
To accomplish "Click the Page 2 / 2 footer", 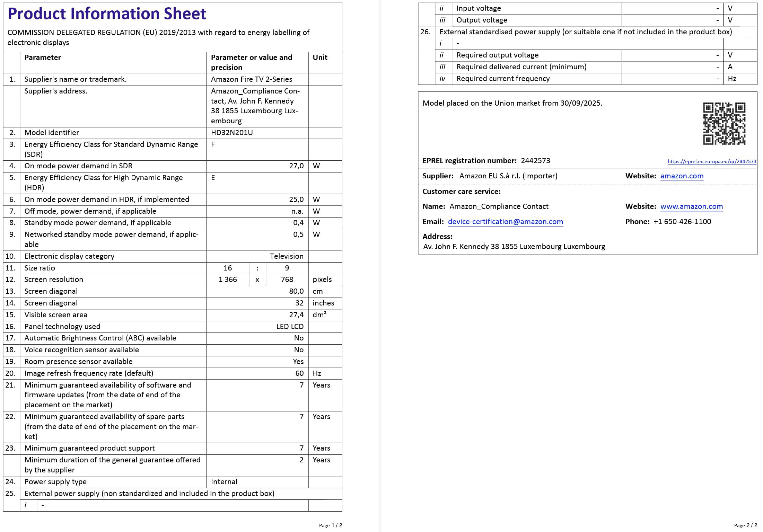I will click(x=745, y=525).
